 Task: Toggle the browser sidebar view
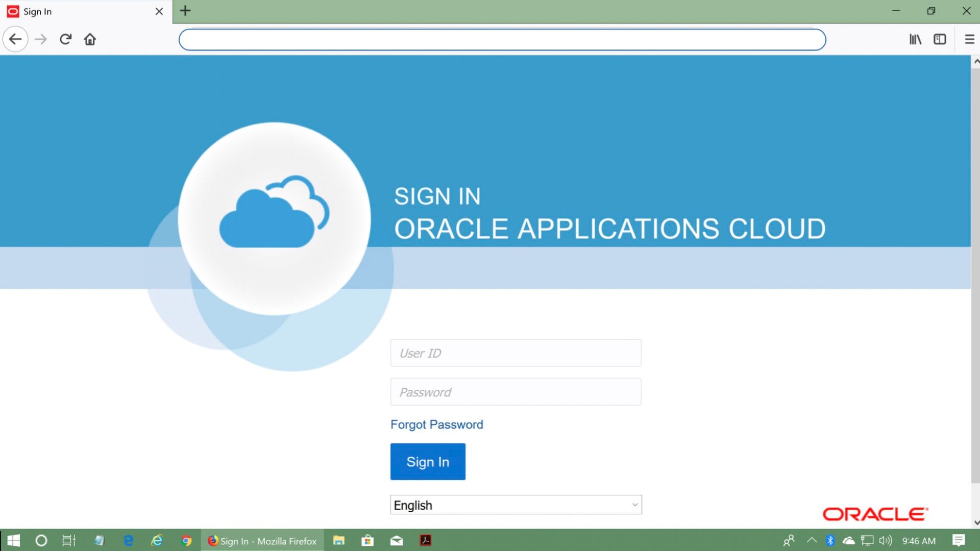point(940,39)
